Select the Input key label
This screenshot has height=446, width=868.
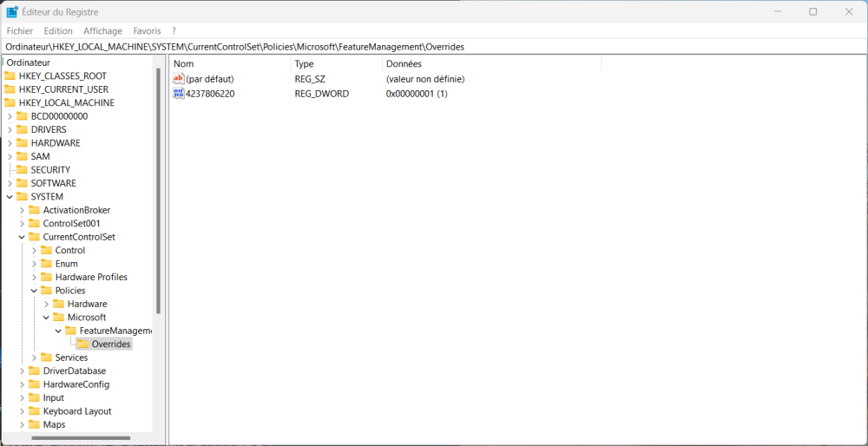(54, 397)
